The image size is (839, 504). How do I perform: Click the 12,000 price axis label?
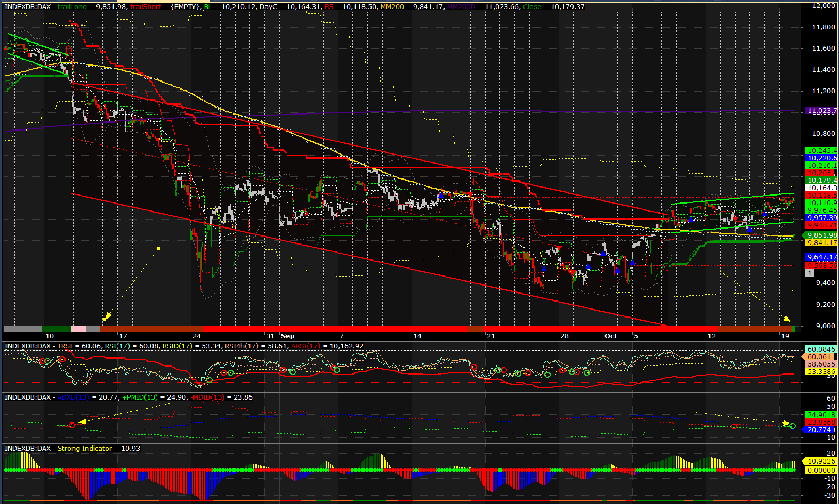click(824, 6)
